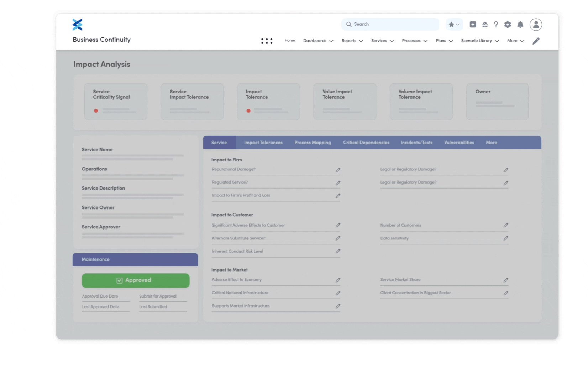The image size is (588, 371).
Task: Edit the Data sensitivity field
Action: (506, 238)
